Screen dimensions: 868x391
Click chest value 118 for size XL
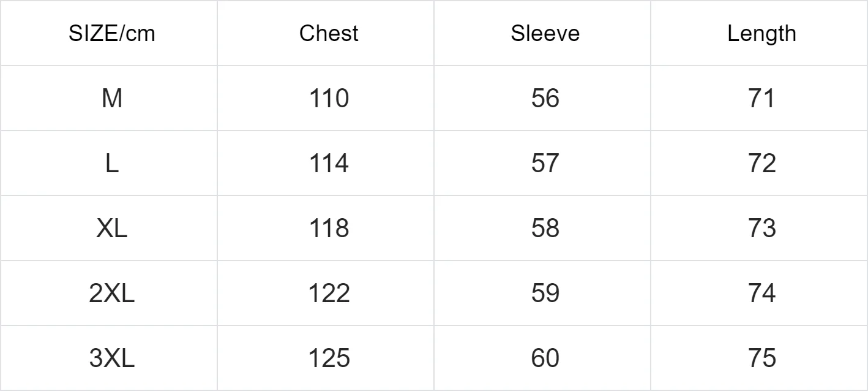329,228
